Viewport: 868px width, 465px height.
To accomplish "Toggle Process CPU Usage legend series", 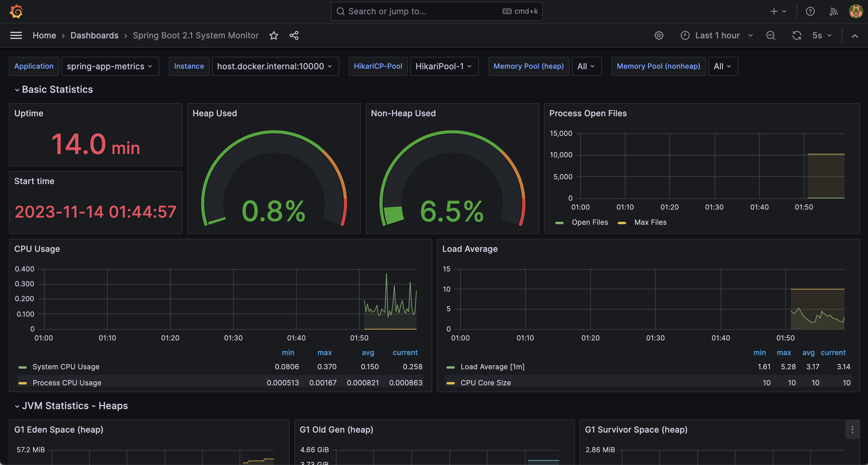I will [x=67, y=383].
